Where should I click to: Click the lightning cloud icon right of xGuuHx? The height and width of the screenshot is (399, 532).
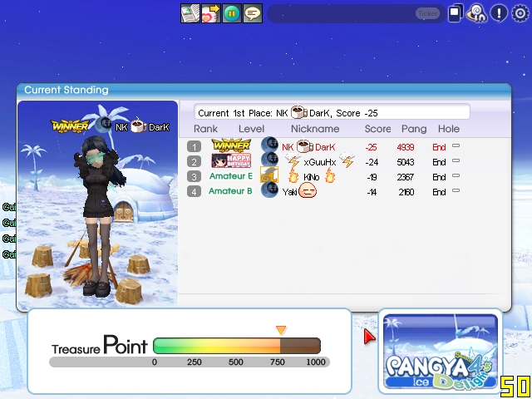[347, 160]
